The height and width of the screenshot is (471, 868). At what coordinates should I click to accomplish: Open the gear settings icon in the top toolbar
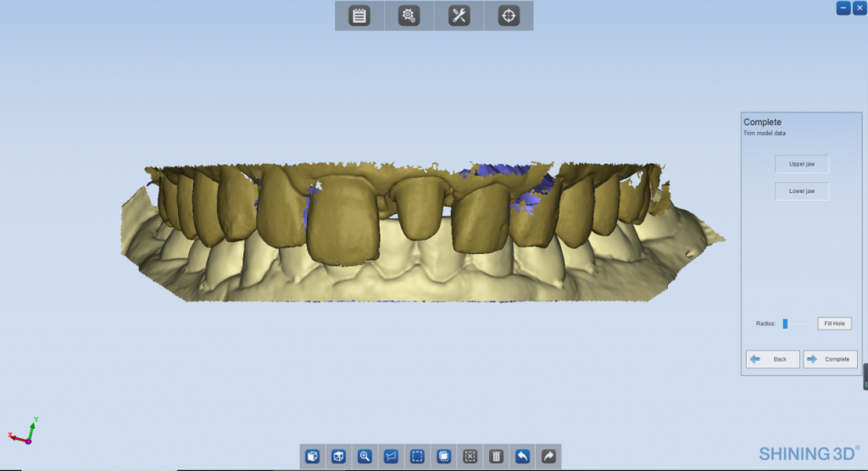coord(409,15)
